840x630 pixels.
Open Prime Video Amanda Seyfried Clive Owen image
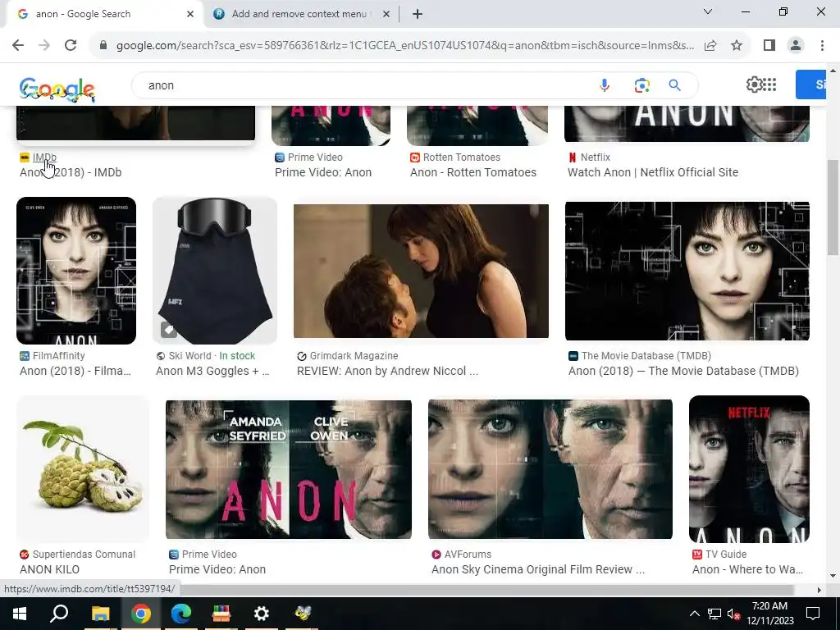289,469
